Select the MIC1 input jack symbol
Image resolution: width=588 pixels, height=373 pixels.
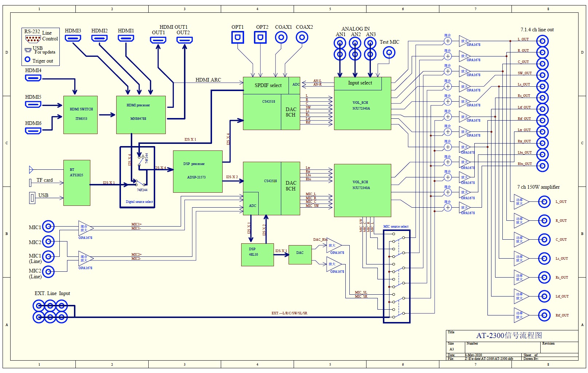[x=48, y=227]
